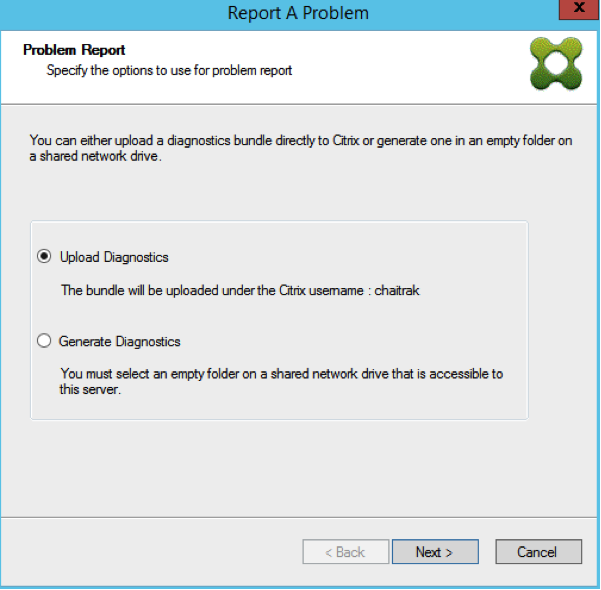Proceed with the Next > button
Screen dimensions: 601x590
(x=435, y=552)
